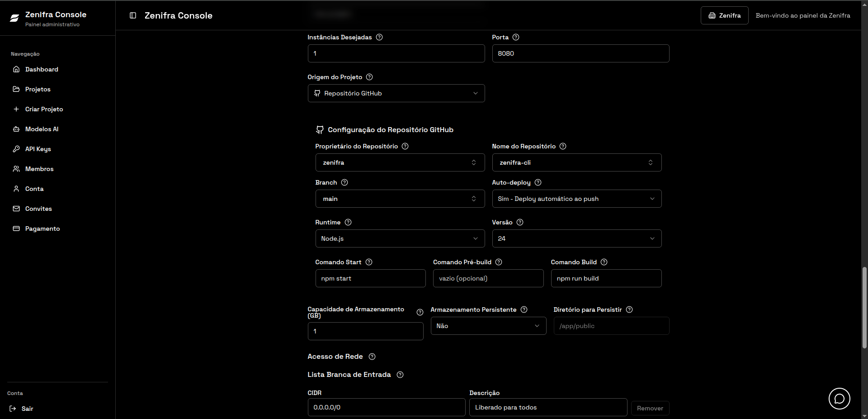This screenshot has width=868, height=419.
Task: Click help icon next to Porta
Action: point(516,37)
